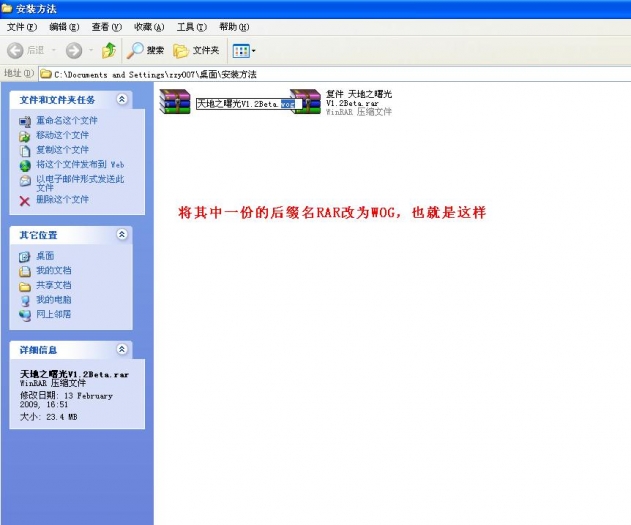Collapse the 其它位置 panel
631x525 pixels.
click(x=122, y=235)
